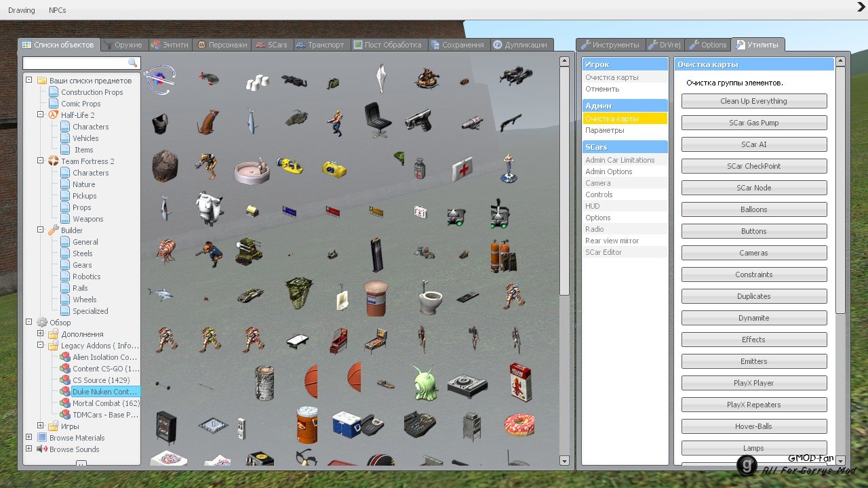Choose the camouflage net basket prop
This screenshot has height=488, width=868.
coord(298,293)
